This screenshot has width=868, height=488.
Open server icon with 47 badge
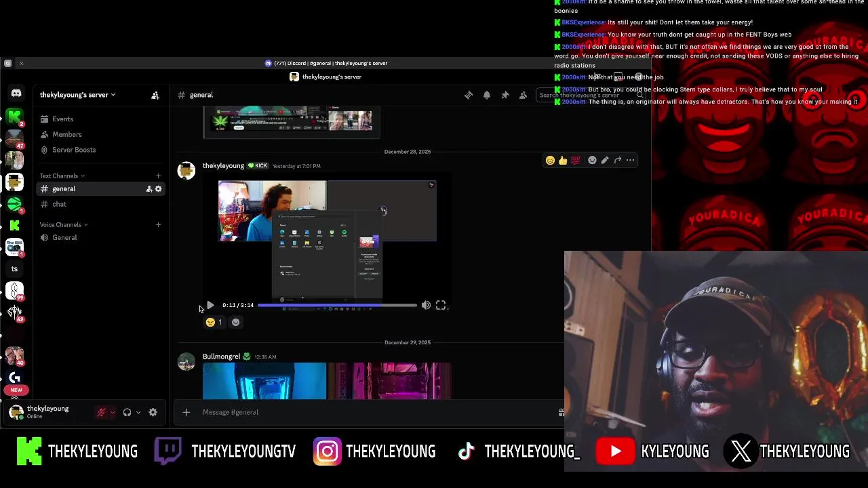(14, 139)
